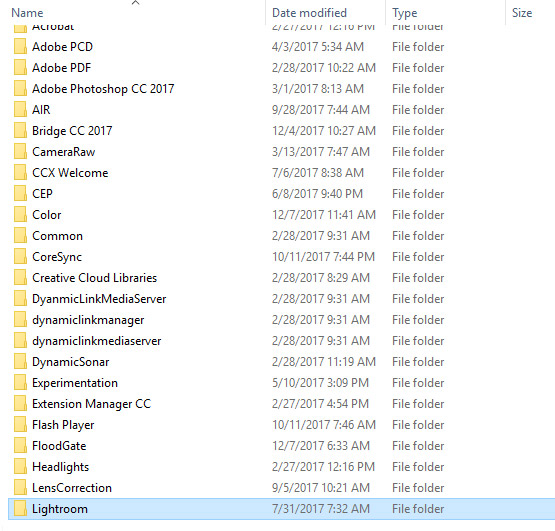The height and width of the screenshot is (531, 555).
Task: Click the LensCorrection folder icon
Action: [x=21, y=488]
